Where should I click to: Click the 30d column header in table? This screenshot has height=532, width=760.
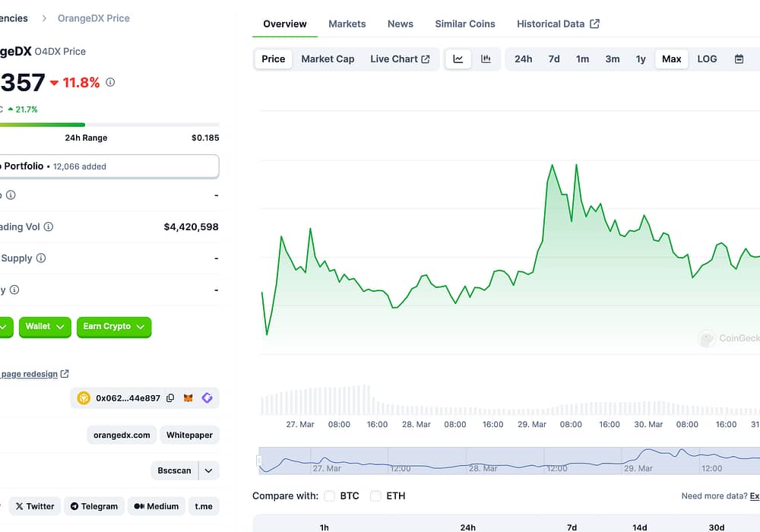coord(717,527)
